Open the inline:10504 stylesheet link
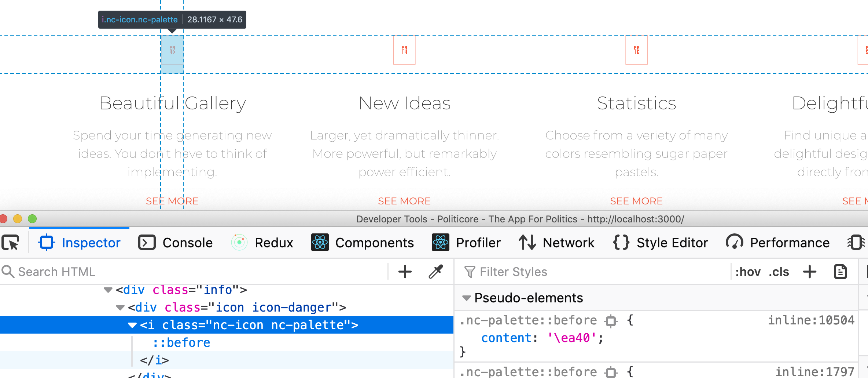 tap(810, 320)
